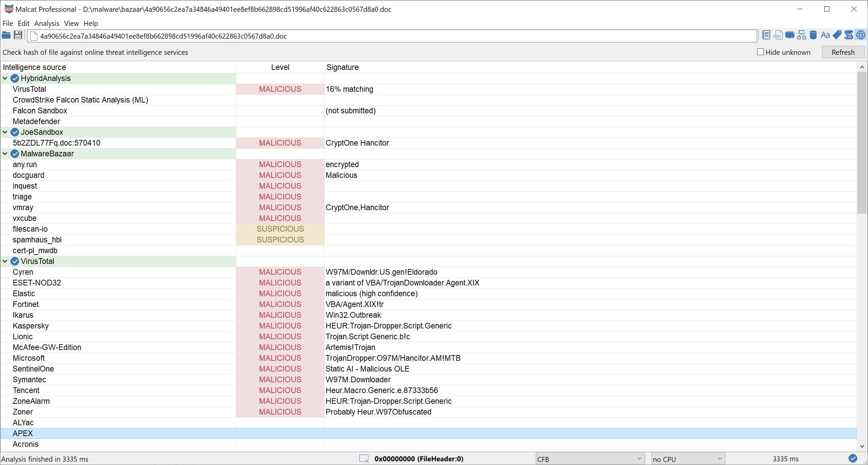Select the Metadefender row
Image resolution: width=868 pixels, height=465 pixels.
428,121
